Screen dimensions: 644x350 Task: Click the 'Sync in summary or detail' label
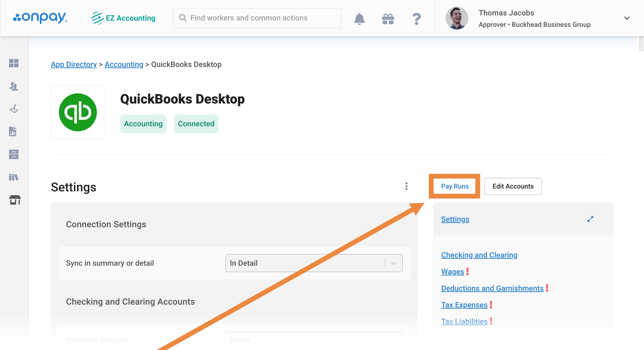(110, 263)
